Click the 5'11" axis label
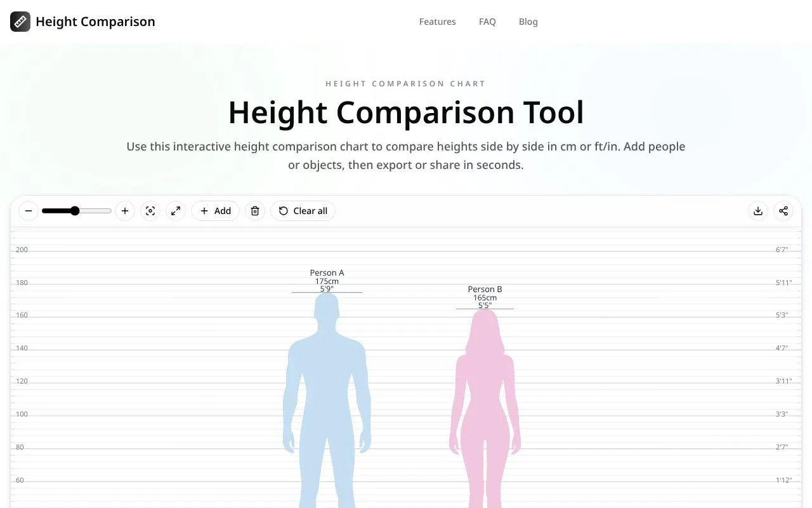The height and width of the screenshot is (508, 812). [783, 283]
